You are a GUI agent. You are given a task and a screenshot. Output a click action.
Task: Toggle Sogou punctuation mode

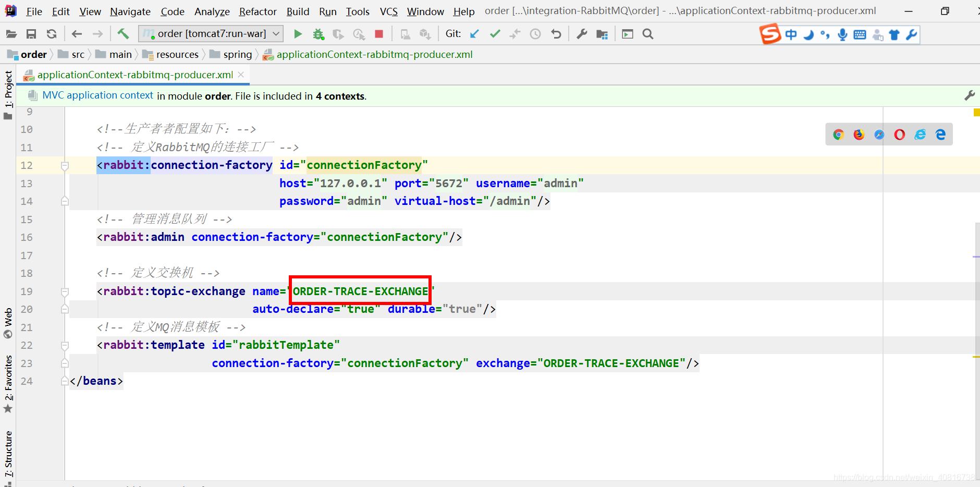coord(825,34)
